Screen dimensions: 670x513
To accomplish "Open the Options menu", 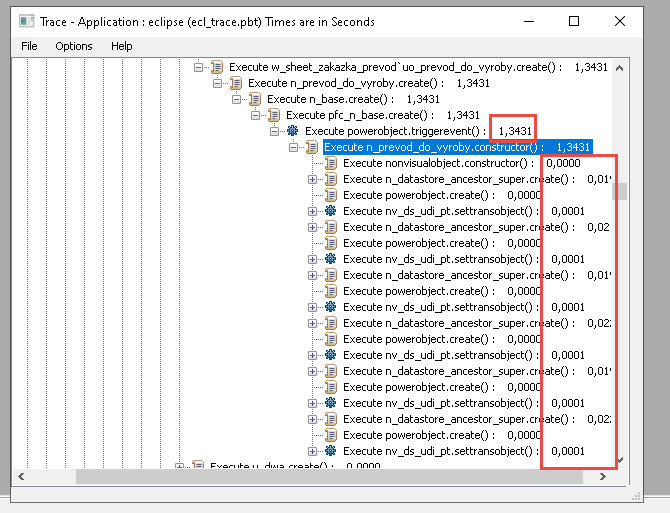I will 74,46.
